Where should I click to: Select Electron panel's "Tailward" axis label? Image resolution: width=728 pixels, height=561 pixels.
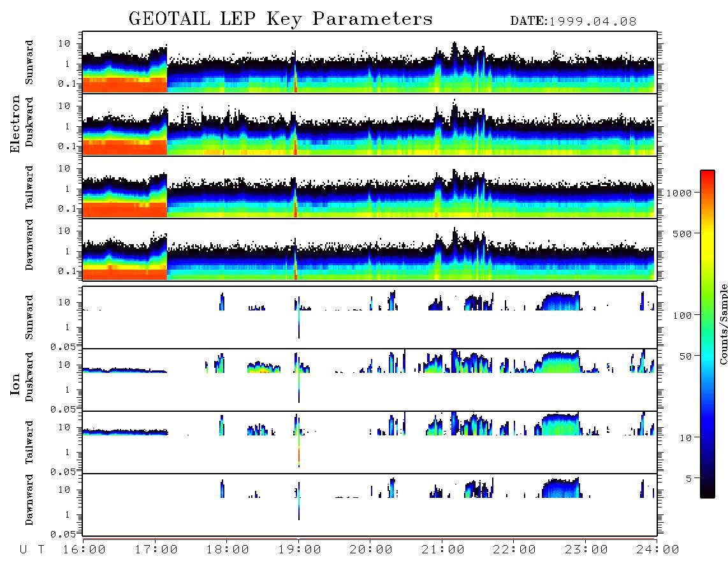pos(29,187)
